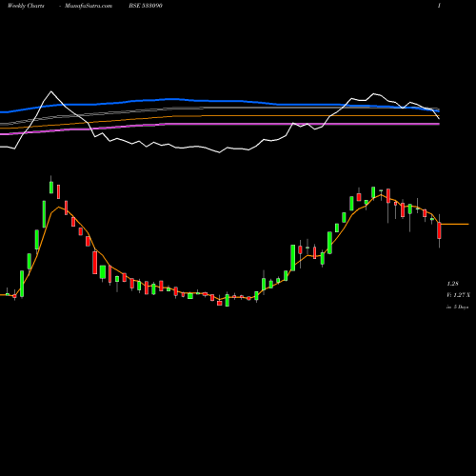Click the "Weekly Charts" title text

pos(26,6)
